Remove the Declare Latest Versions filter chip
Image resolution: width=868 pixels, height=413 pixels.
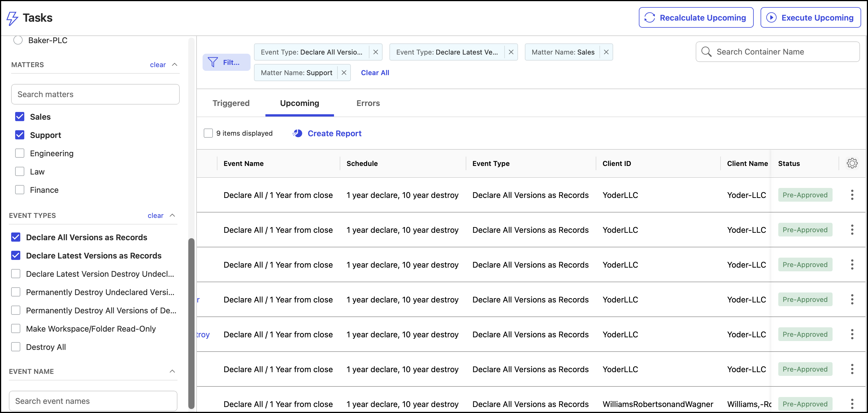point(511,52)
